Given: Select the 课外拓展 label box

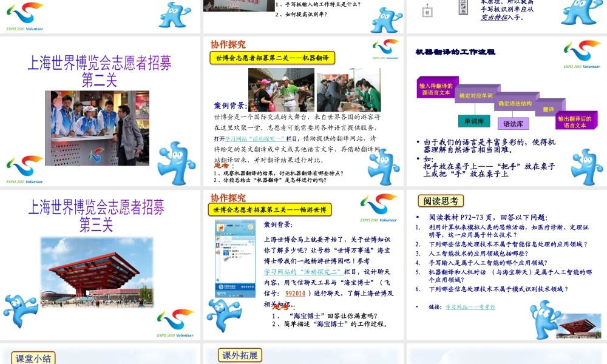Looking at the screenshot, I should [x=240, y=355].
